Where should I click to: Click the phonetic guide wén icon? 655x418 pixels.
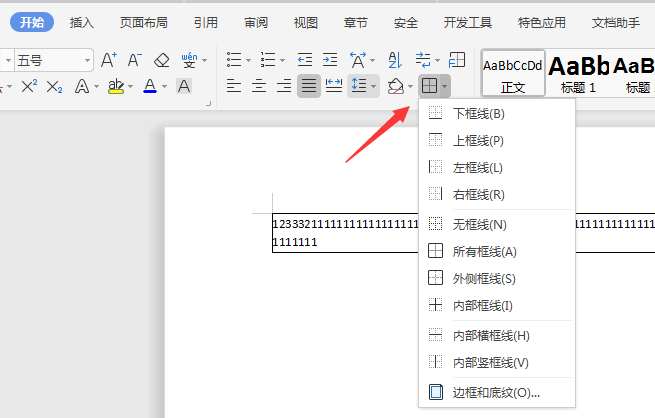point(189,60)
